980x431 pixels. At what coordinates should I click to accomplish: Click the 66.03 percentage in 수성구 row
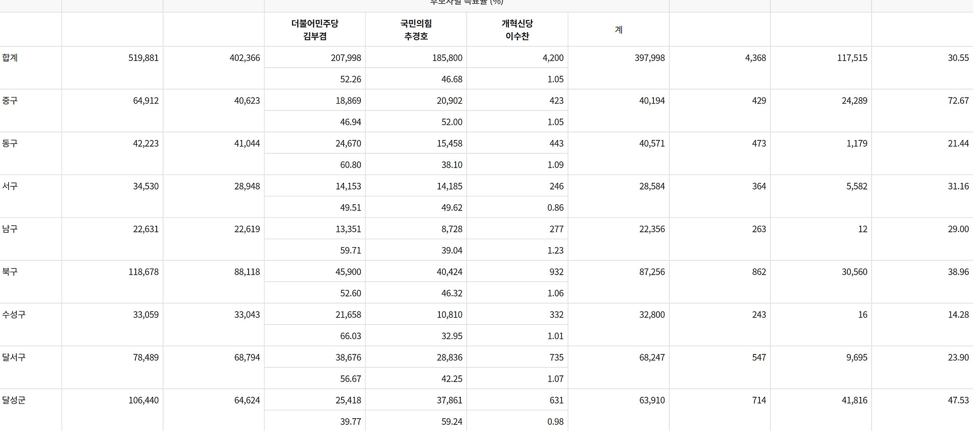pos(351,336)
